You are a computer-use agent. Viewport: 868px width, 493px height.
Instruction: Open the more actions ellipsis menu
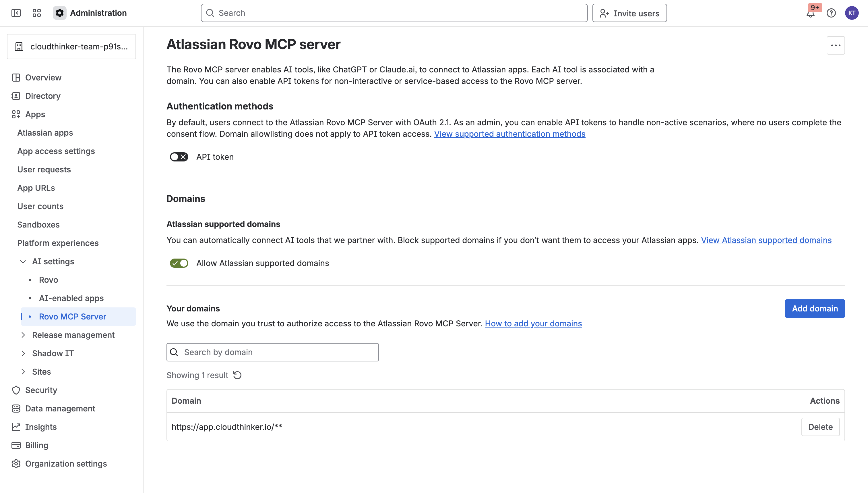click(835, 45)
